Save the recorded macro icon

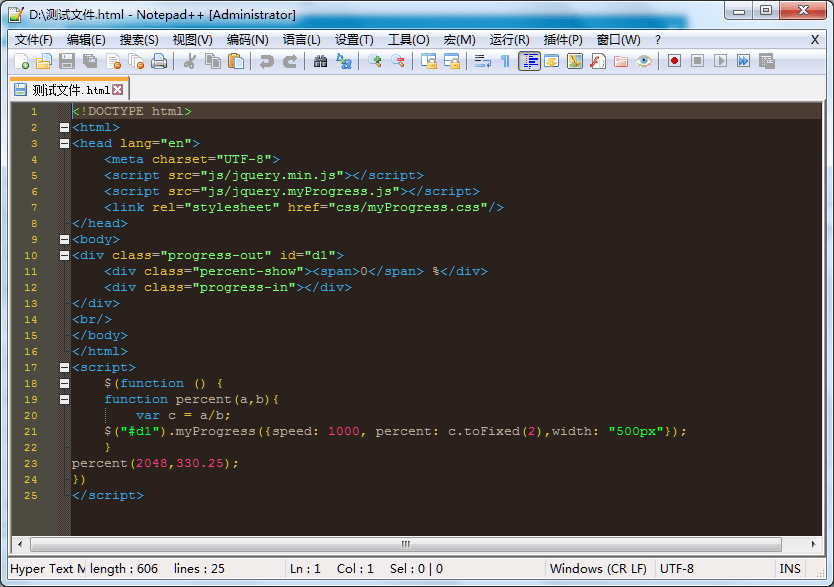click(x=766, y=61)
